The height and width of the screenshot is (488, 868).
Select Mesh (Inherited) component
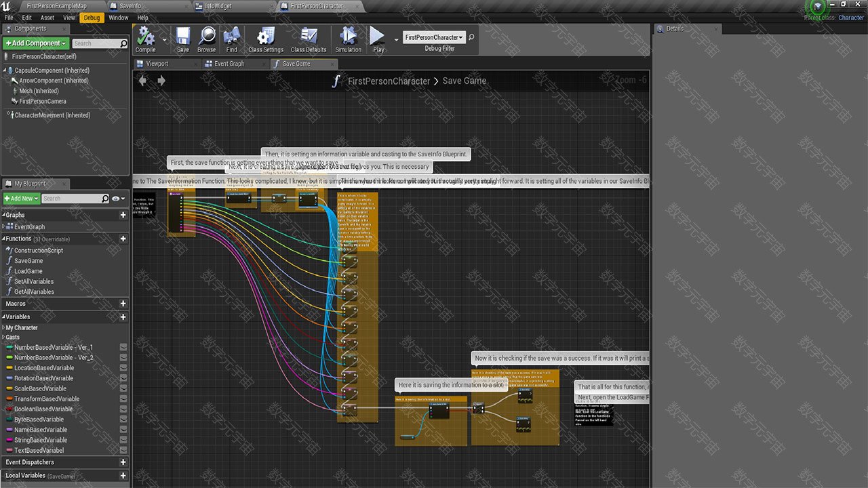[39, 91]
